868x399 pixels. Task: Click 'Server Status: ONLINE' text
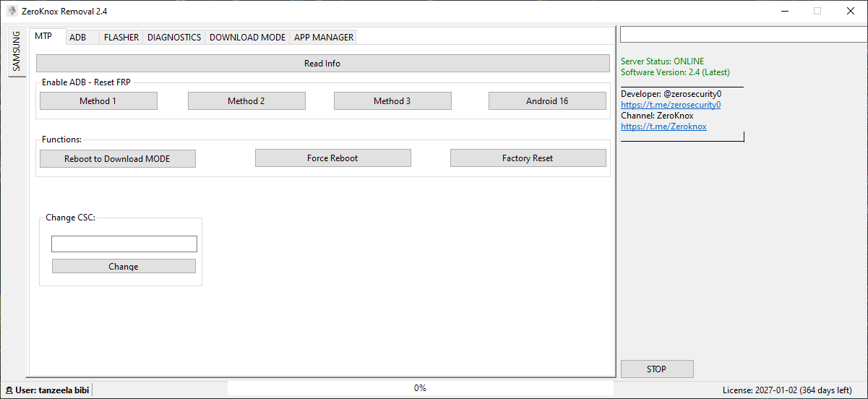point(662,61)
